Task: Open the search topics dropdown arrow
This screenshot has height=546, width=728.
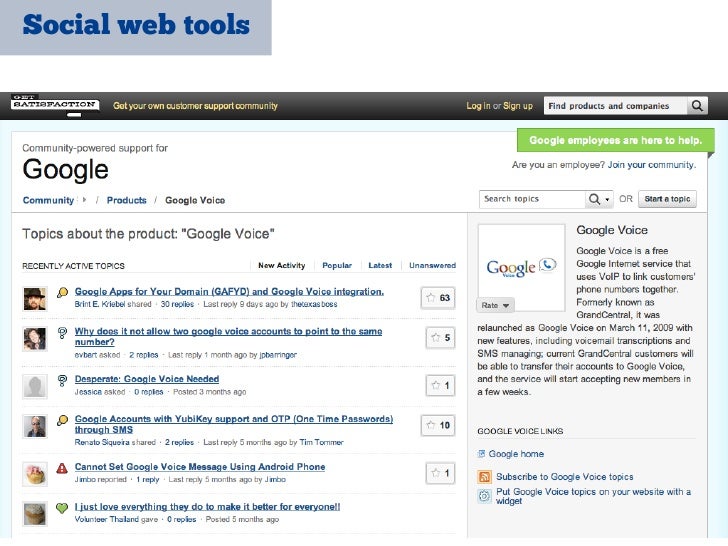Action: pyautogui.click(x=607, y=200)
